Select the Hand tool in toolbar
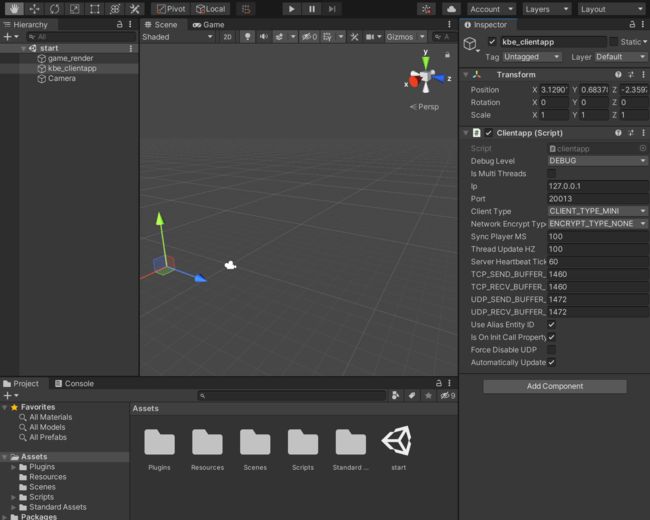 [x=14, y=9]
